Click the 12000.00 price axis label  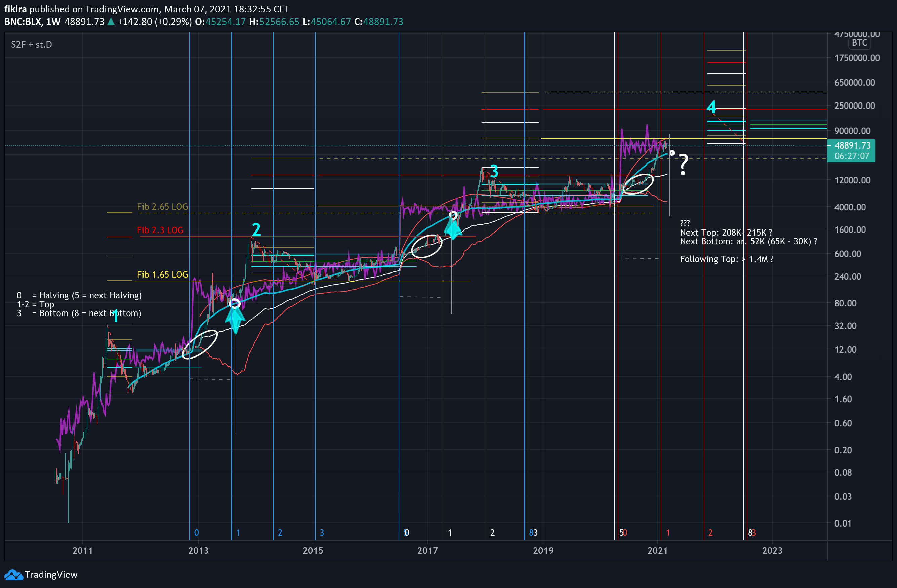853,180
